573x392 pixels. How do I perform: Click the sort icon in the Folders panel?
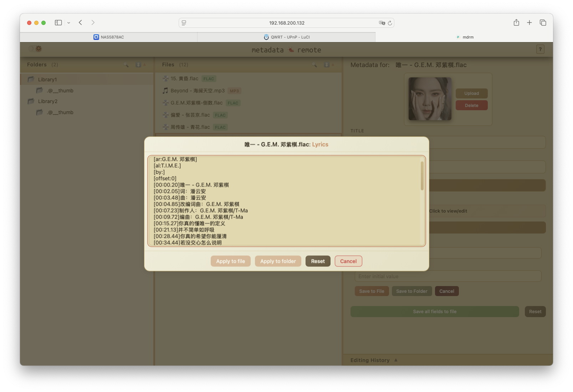point(139,65)
